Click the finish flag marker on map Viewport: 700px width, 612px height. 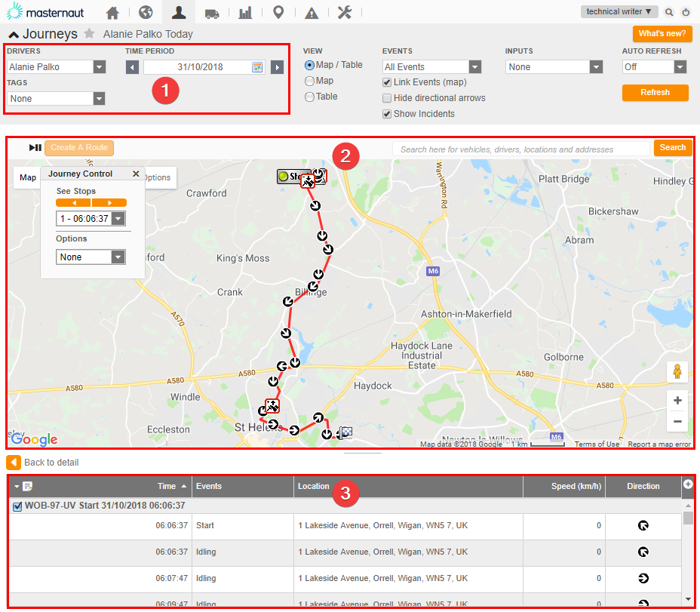click(346, 432)
